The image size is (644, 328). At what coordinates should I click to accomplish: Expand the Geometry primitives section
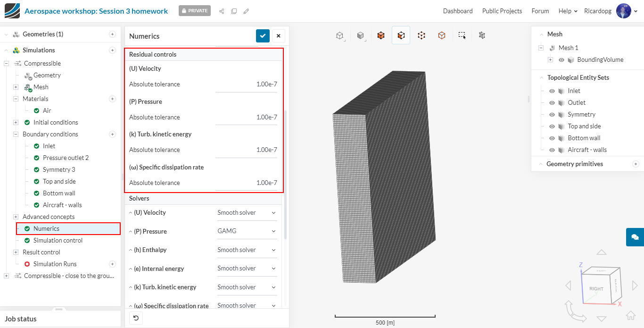tap(540, 164)
